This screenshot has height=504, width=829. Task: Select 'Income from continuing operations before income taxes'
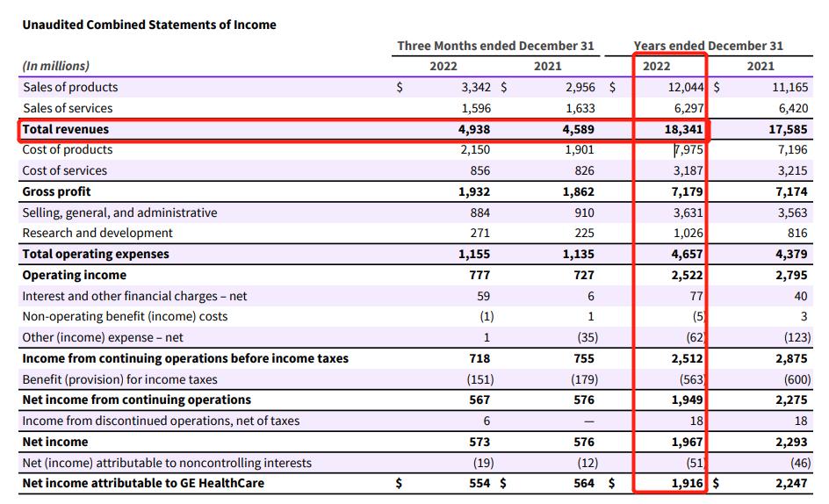pos(185,358)
